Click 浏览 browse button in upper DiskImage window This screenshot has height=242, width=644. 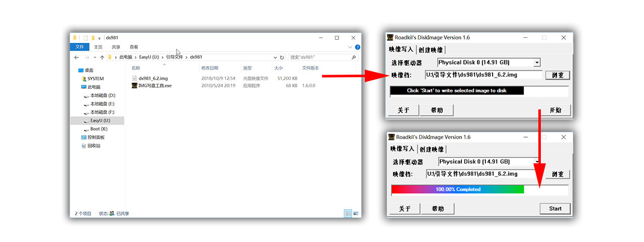coord(557,75)
